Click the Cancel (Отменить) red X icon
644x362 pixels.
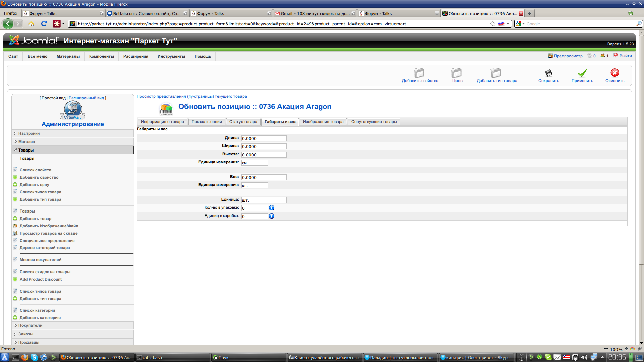coord(614,73)
